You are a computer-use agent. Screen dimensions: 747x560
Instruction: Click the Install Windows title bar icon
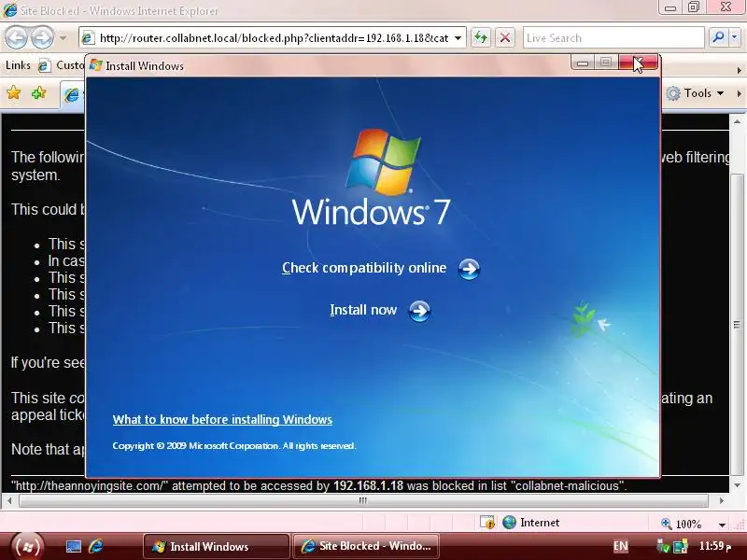point(96,65)
